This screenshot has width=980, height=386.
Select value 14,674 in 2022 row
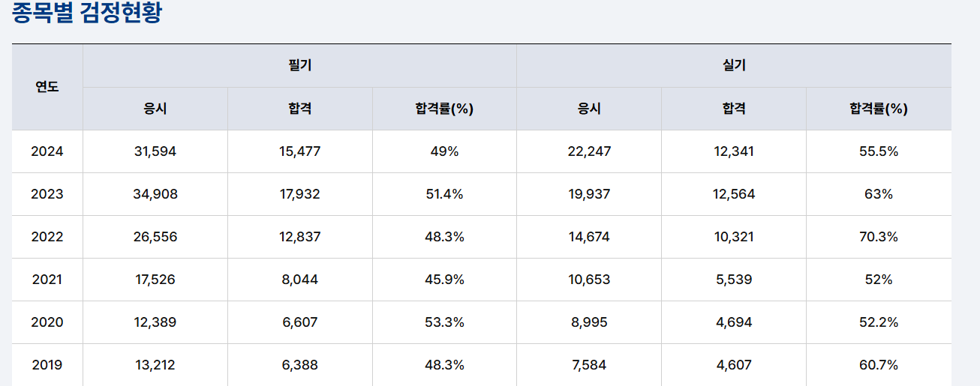[x=589, y=237]
